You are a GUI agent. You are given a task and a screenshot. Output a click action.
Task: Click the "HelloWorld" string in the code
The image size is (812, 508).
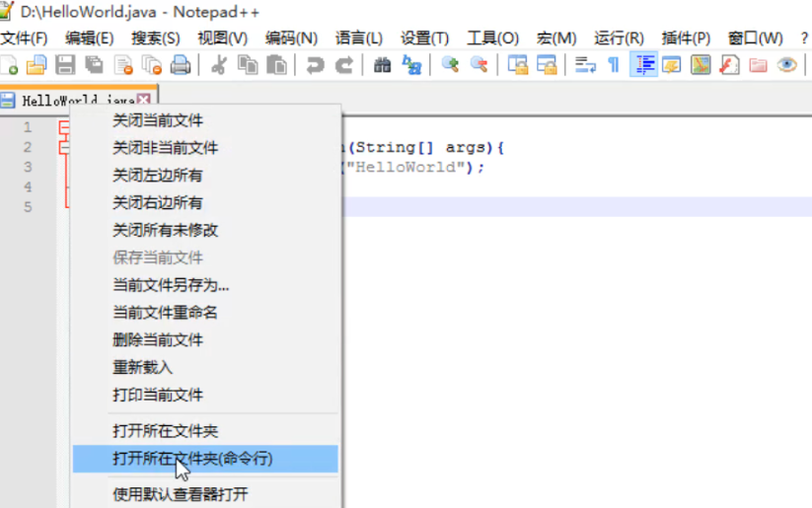[x=406, y=168]
